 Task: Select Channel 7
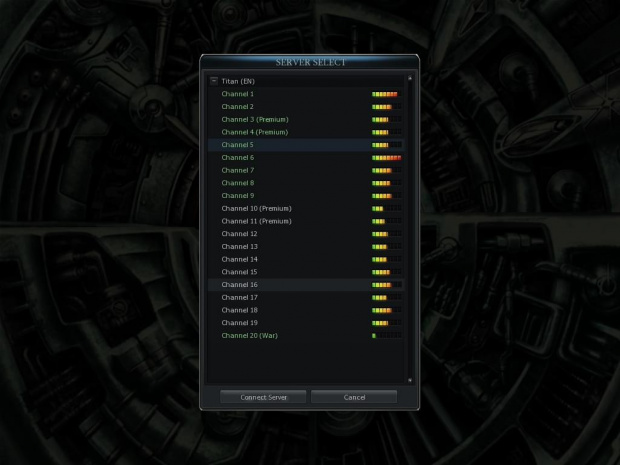point(306,170)
